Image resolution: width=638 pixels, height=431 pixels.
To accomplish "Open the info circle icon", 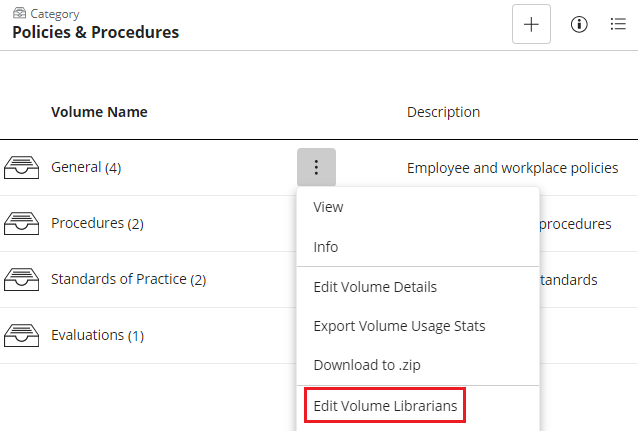I will tap(579, 24).
